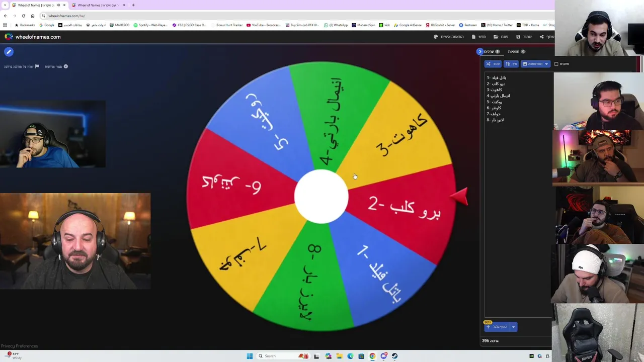Open the Google bookmark
644x362 pixels.
point(47,25)
